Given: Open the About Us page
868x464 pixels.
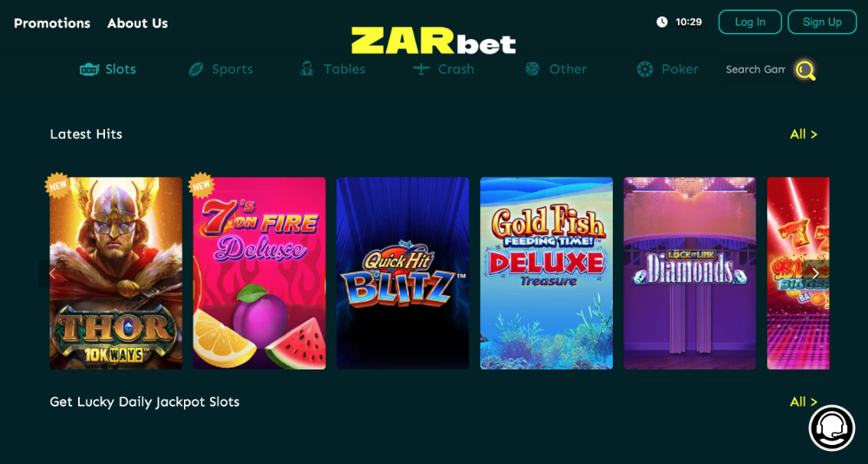Looking at the screenshot, I should tap(137, 23).
